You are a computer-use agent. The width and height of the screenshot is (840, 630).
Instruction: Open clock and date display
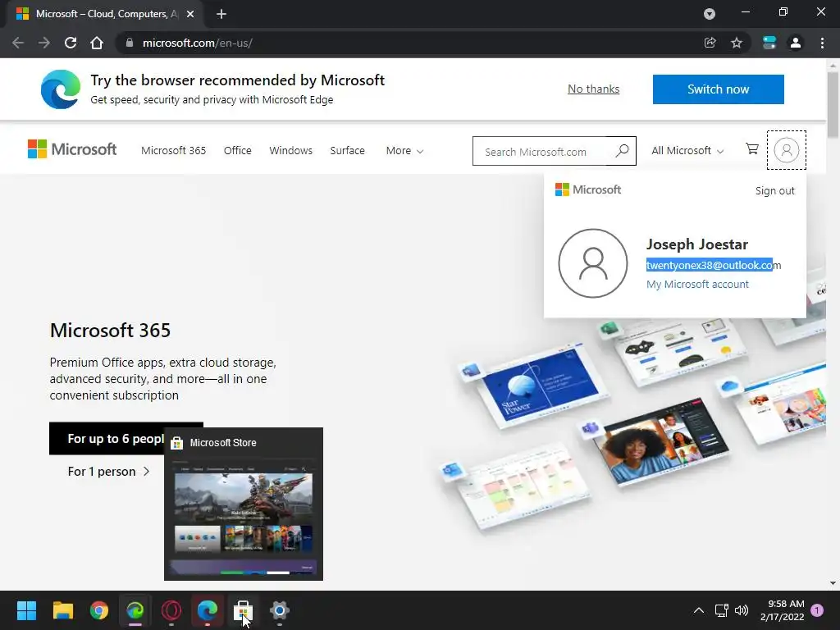click(x=783, y=610)
